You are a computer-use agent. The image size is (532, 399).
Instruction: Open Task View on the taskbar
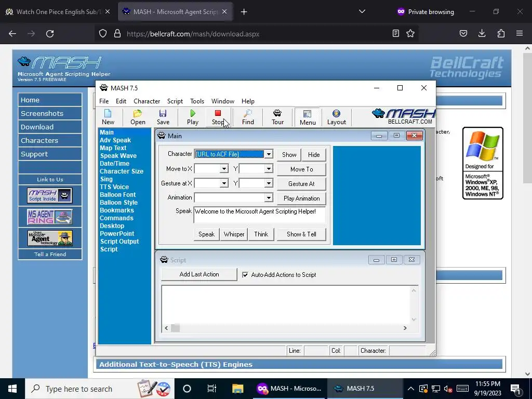pyautogui.click(x=212, y=389)
